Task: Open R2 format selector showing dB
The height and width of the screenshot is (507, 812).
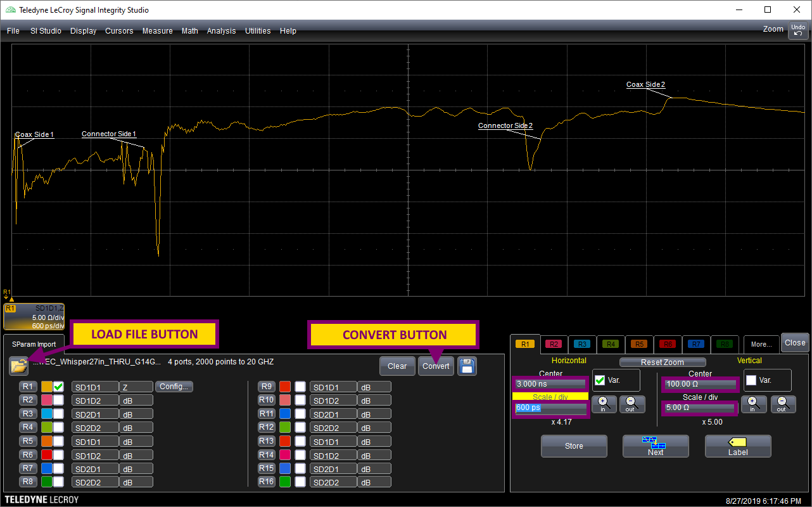Action: pyautogui.click(x=137, y=400)
